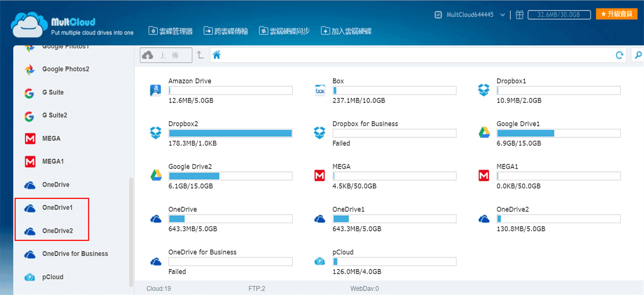Select OneDrive1 in the sidebar
Screen dimensions: 644x295
point(57,207)
